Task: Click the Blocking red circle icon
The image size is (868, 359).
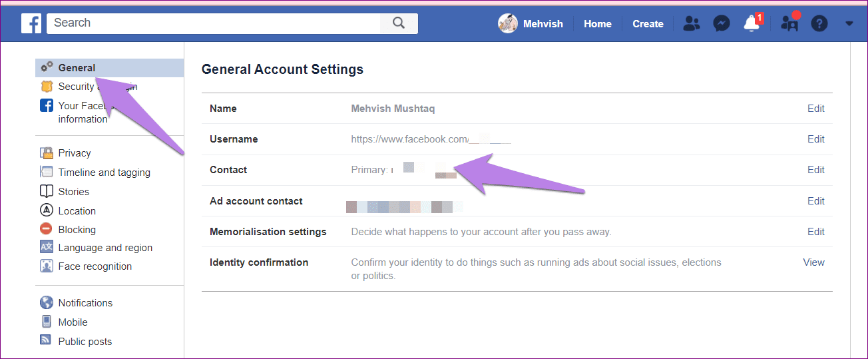Action: [47, 229]
